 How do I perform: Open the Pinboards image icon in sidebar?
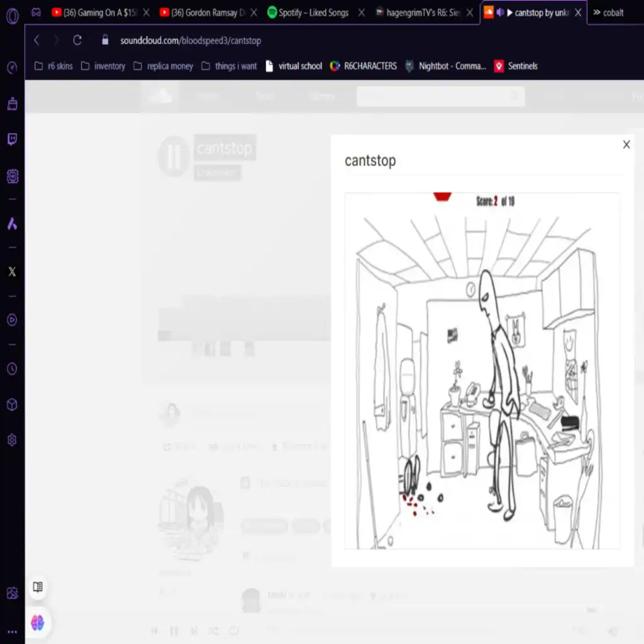point(13,592)
